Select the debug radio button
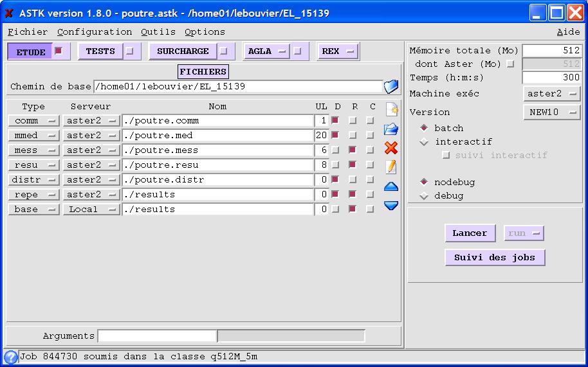The height and width of the screenshot is (367, 588). (x=424, y=196)
